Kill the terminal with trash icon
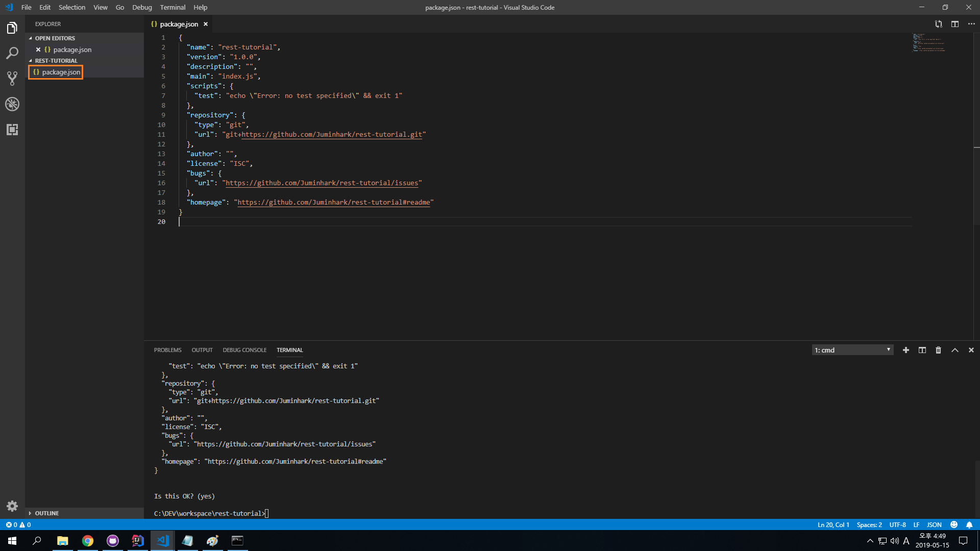The height and width of the screenshot is (551, 980). coord(938,350)
